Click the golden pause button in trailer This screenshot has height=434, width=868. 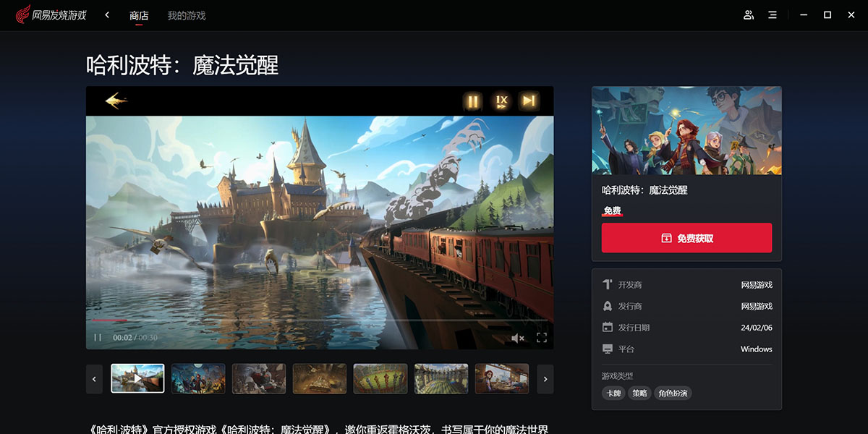[473, 101]
